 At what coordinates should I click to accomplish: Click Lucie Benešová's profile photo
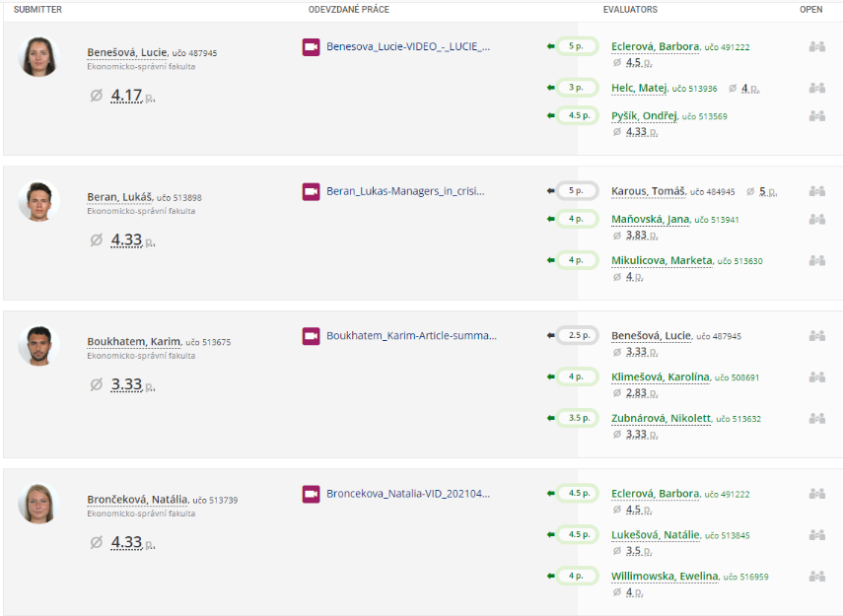39,57
